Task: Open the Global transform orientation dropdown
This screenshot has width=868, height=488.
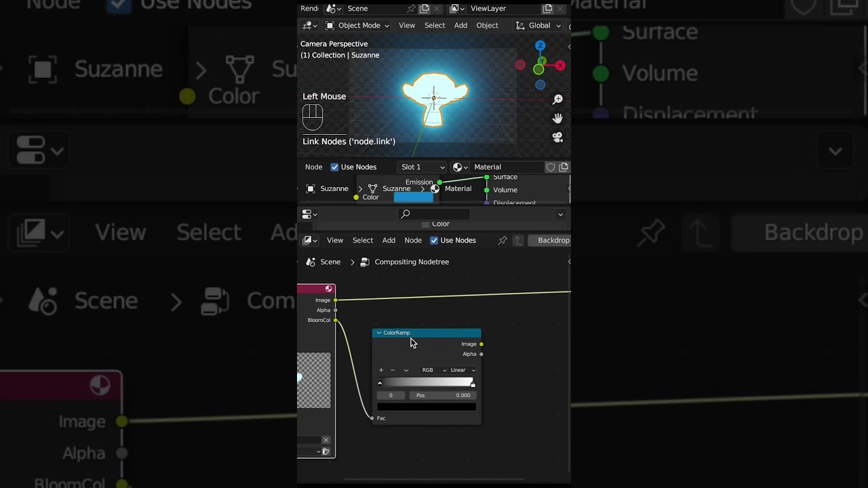Action: click(x=539, y=26)
